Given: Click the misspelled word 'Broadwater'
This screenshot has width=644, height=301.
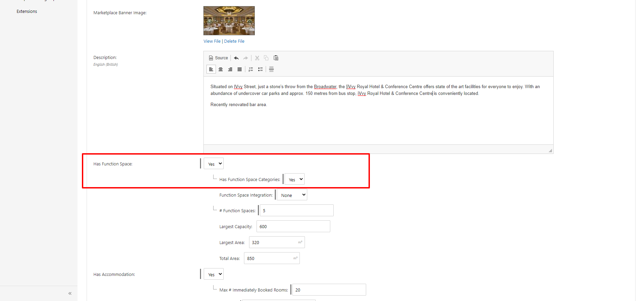Looking at the screenshot, I should click(x=325, y=87).
